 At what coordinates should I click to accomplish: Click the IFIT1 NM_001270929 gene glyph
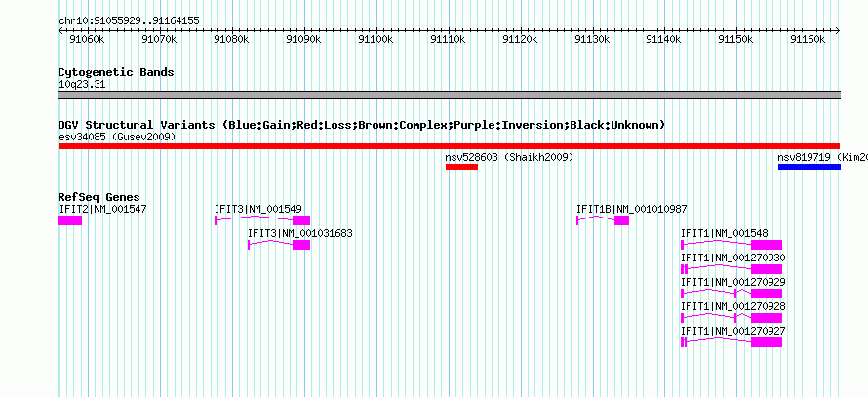tap(731, 294)
